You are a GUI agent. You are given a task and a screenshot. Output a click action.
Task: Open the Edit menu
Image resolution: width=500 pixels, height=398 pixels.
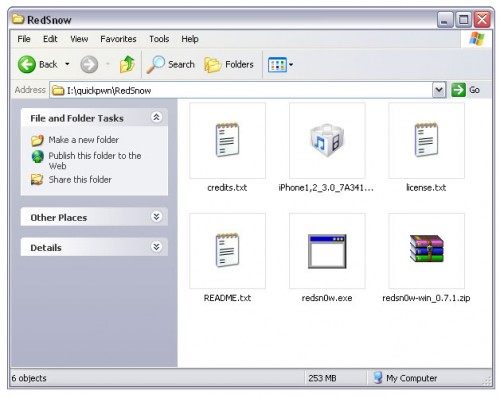(50, 39)
